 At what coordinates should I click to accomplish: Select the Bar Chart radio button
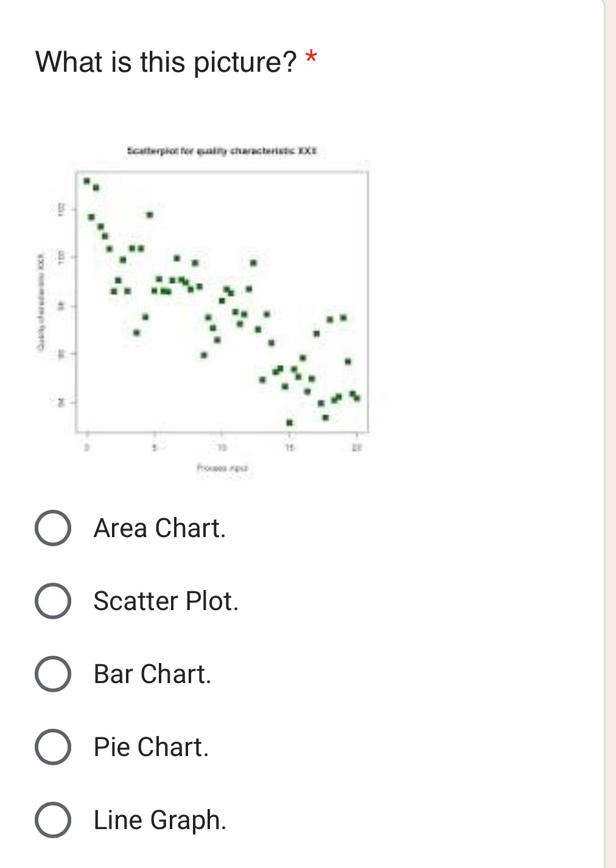click(x=54, y=674)
